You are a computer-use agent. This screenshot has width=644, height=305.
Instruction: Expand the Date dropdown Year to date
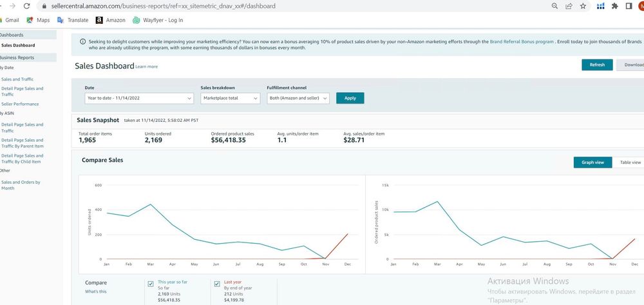(x=139, y=98)
